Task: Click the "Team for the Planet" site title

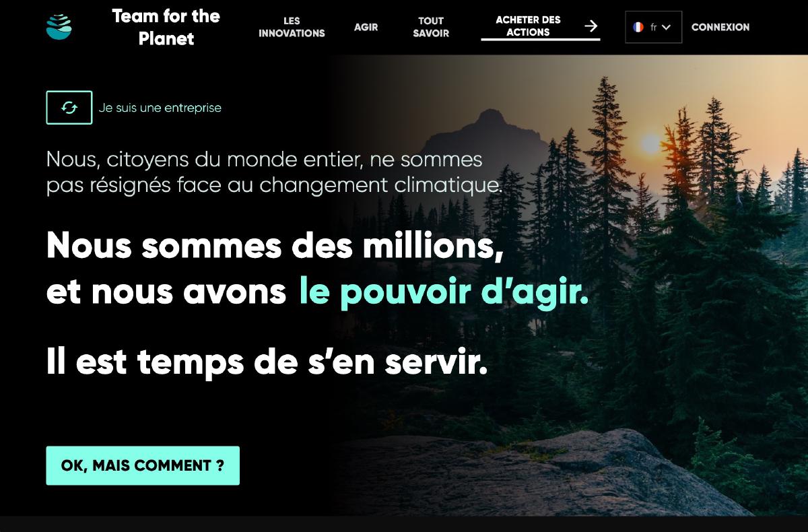Action: click(166, 27)
